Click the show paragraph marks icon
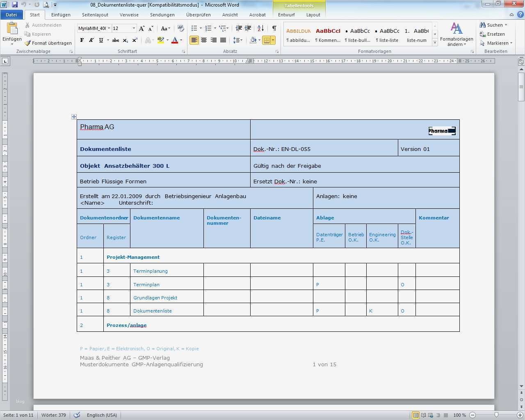 pos(274,28)
